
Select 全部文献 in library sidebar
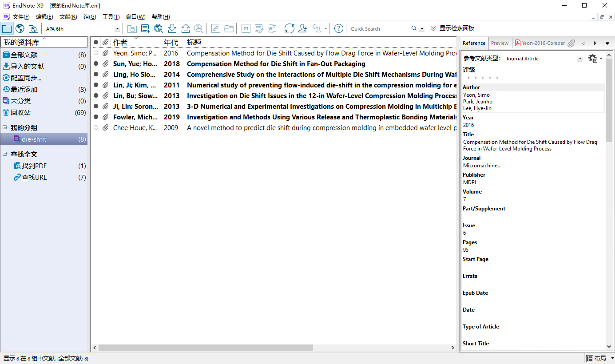coord(44,55)
